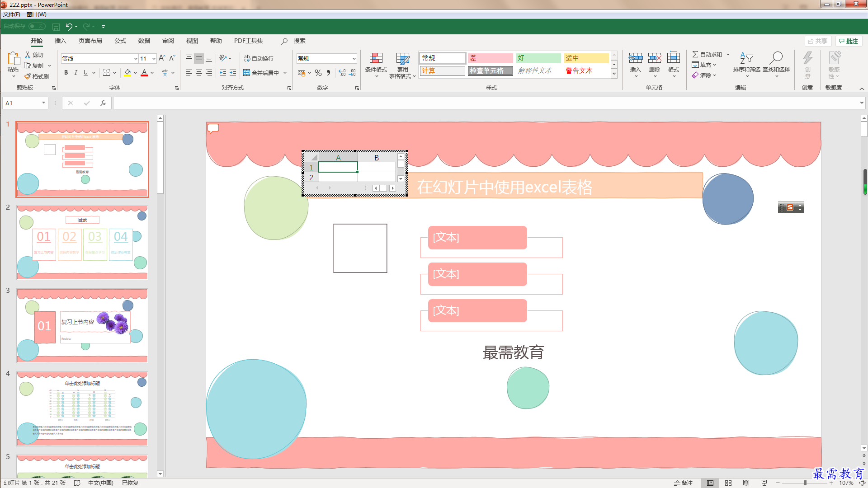Switch to Slide Sorter view
This screenshot has width=868, height=488.
[728, 483]
